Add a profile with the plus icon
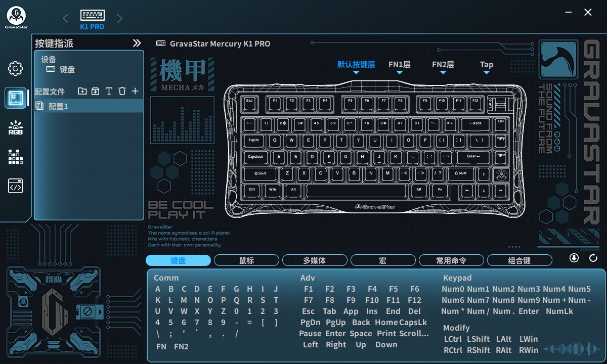Image resolution: width=607 pixels, height=364 pixels. pos(135,91)
